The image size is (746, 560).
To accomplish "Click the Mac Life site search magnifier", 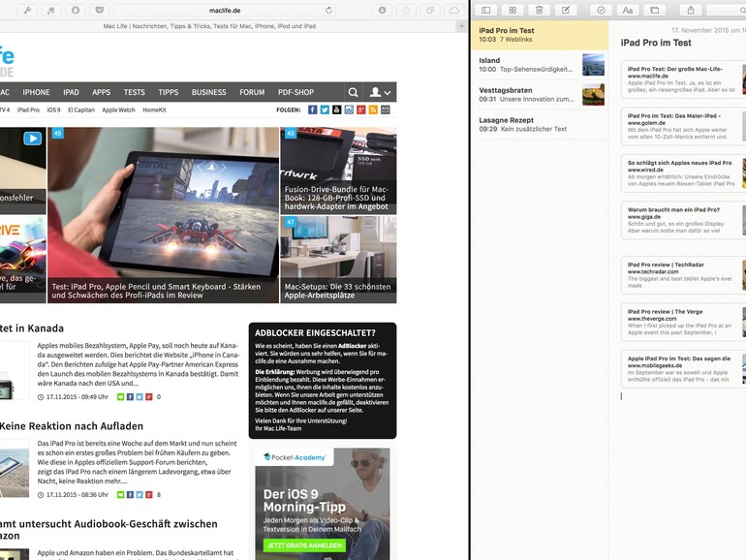I will 353,92.
